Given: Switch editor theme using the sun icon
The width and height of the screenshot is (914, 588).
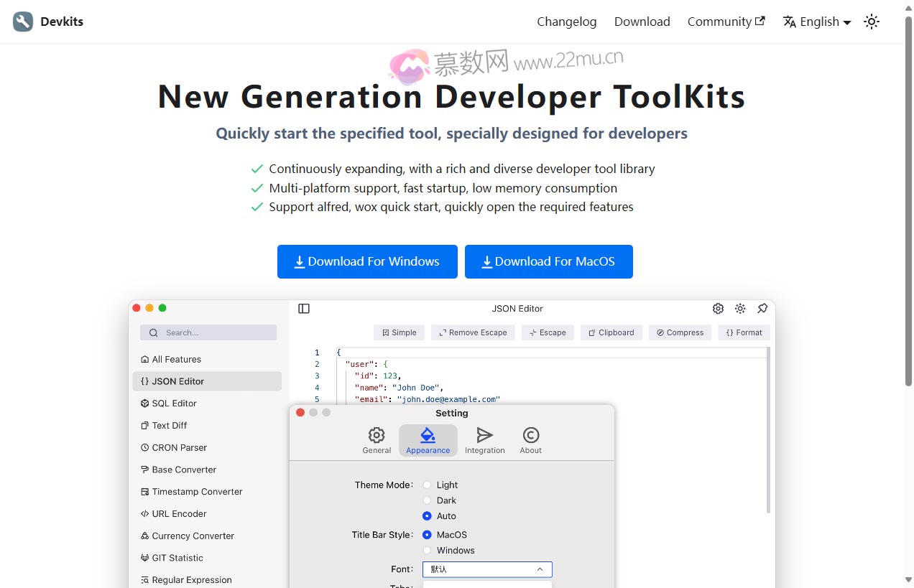Looking at the screenshot, I should click(740, 308).
